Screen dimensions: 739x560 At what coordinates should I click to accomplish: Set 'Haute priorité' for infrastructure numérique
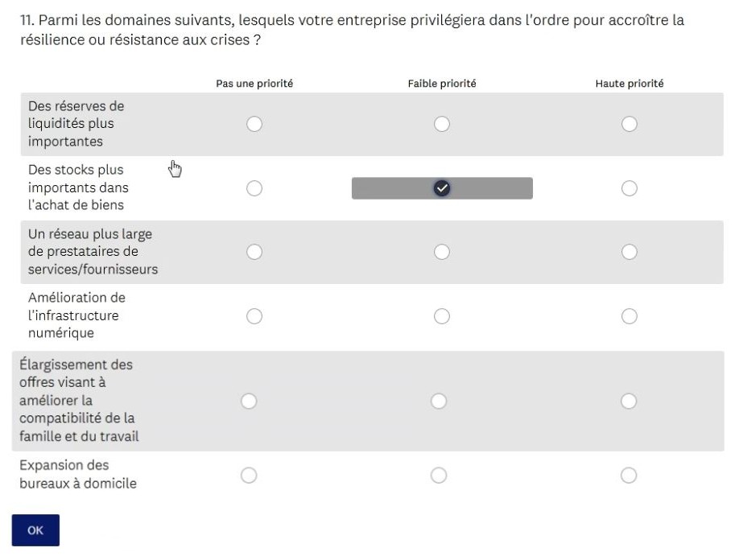(x=630, y=316)
